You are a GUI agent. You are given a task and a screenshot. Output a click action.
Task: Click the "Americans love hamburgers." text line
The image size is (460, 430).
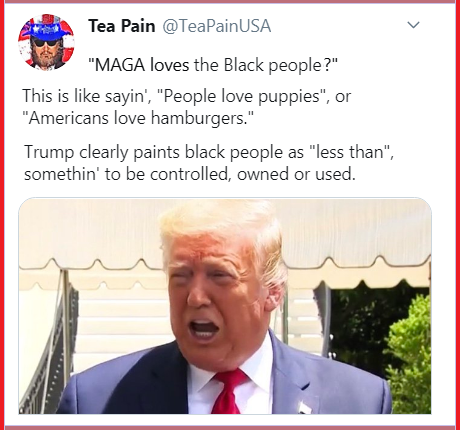coord(138,118)
